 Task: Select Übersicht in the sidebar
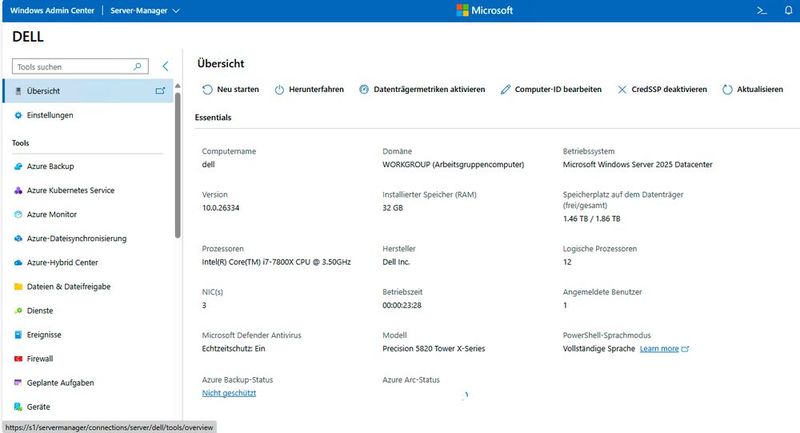pyautogui.click(x=88, y=91)
